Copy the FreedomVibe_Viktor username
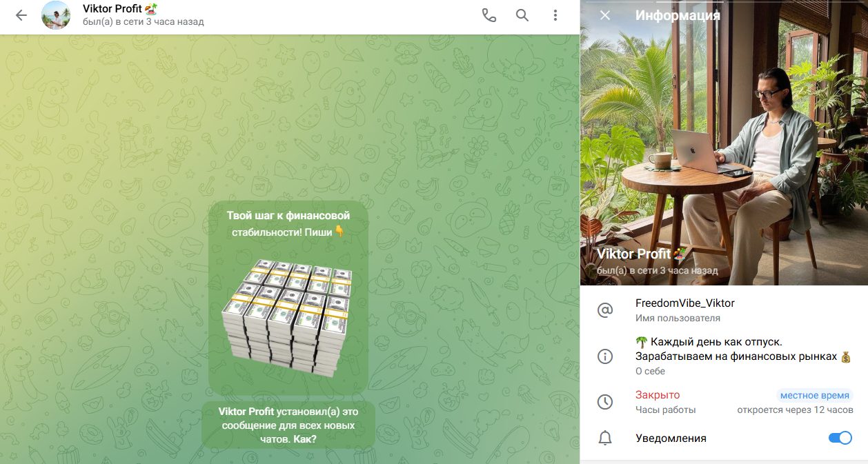 (x=685, y=303)
